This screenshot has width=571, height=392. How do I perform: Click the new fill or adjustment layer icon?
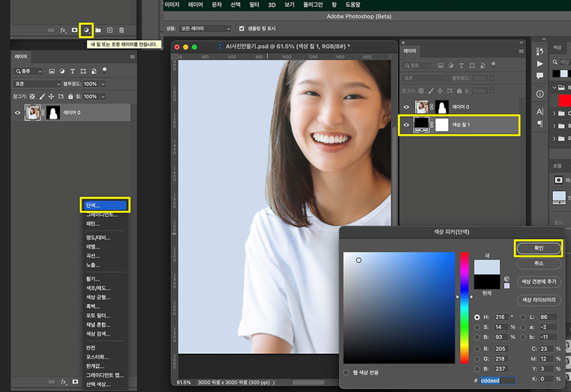click(x=86, y=30)
